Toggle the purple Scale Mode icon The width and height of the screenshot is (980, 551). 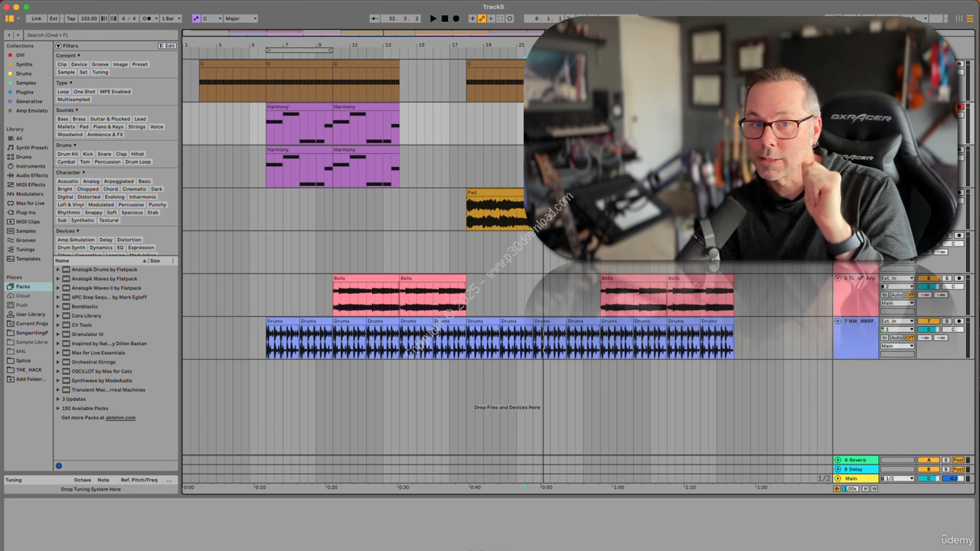pos(196,18)
